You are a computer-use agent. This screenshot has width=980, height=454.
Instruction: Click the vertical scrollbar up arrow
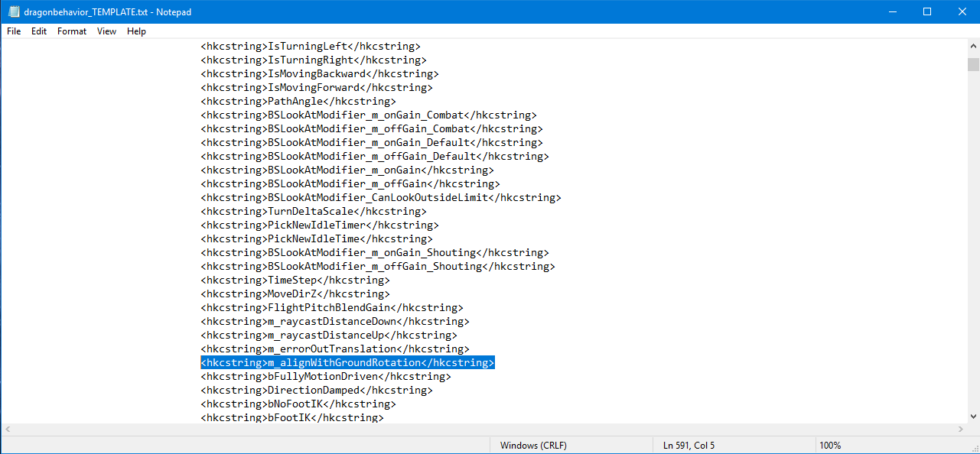(973, 46)
